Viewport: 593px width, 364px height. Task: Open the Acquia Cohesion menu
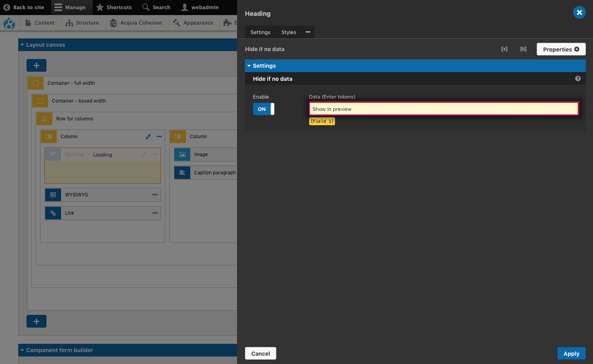click(x=136, y=23)
